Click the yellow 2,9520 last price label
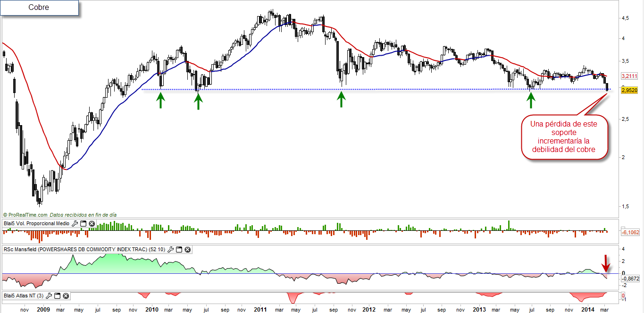The image size is (644, 313). [630, 90]
